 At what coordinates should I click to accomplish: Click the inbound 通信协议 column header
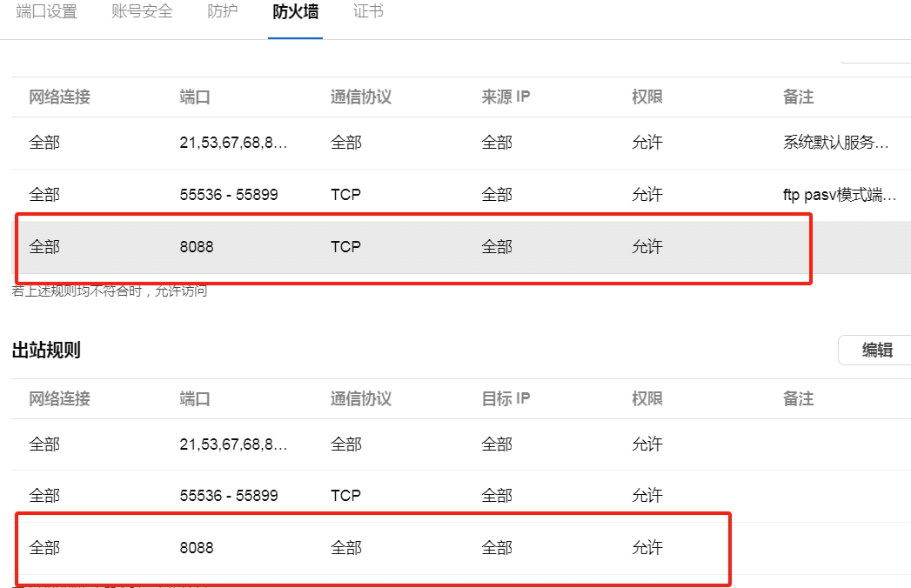(361, 97)
